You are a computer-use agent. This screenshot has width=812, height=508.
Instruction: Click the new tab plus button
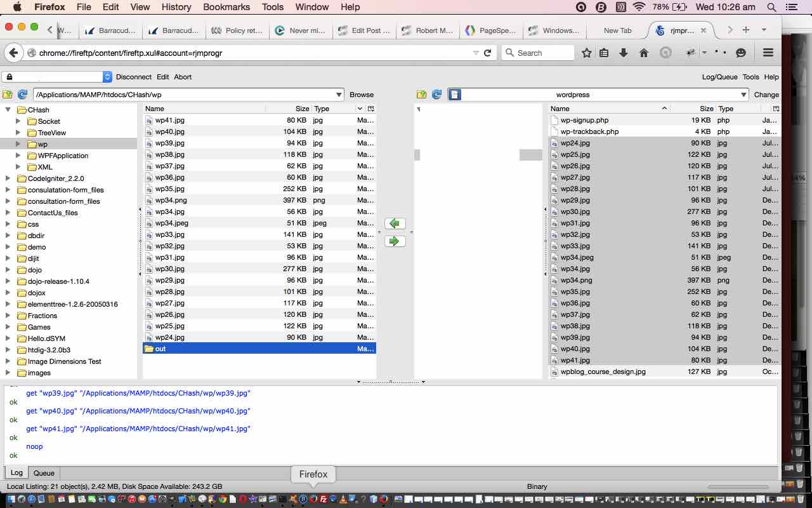click(x=746, y=30)
